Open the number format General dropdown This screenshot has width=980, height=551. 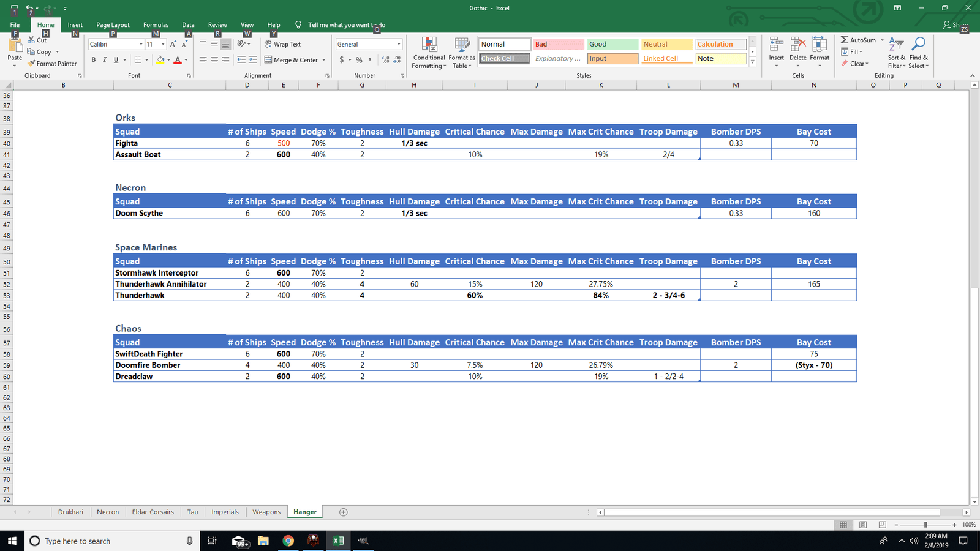coord(399,44)
